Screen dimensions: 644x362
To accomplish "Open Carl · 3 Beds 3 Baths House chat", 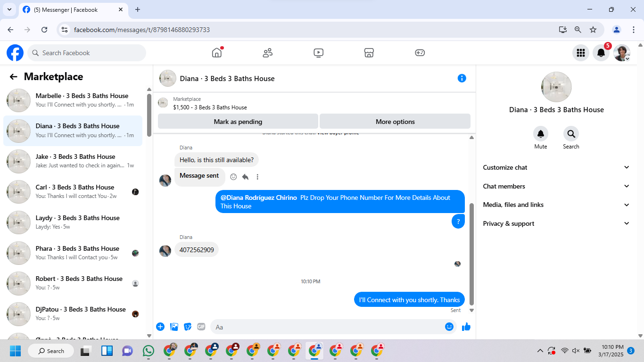I will tap(73, 192).
